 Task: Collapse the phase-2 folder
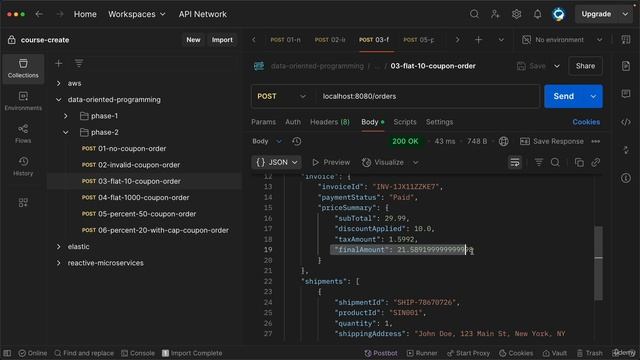coord(66,132)
